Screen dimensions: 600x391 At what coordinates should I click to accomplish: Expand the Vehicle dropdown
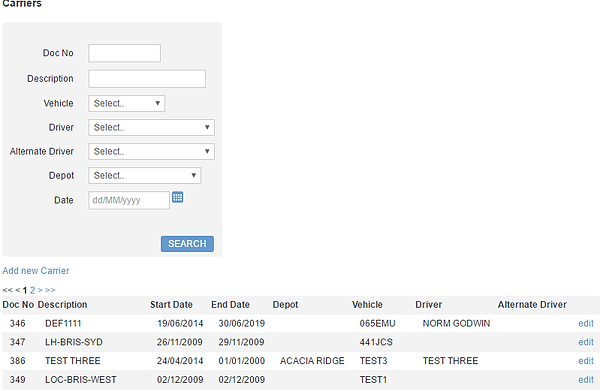pyautogui.click(x=127, y=103)
